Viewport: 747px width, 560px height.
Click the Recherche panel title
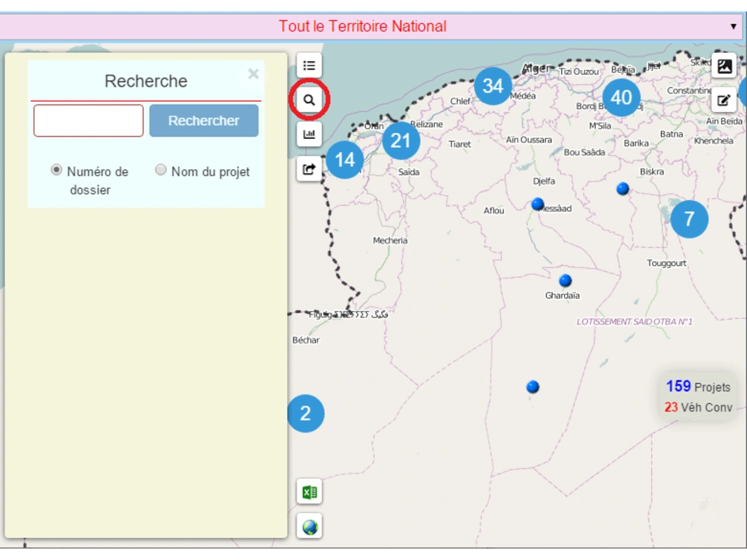pos(146,81)
